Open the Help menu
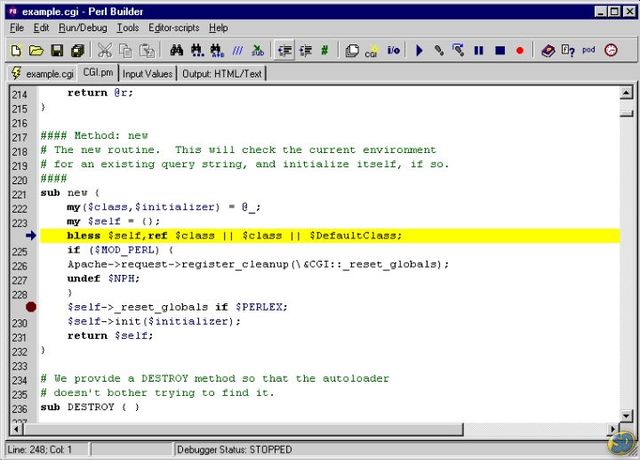Viewport: 640px width, 460px height. [218, 28]
